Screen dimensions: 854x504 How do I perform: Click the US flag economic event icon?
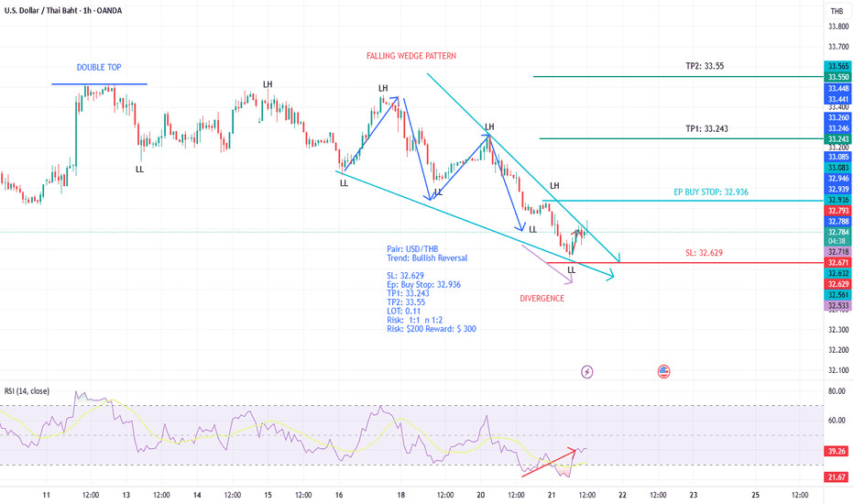pyautogui.click(x=663, y=372)
